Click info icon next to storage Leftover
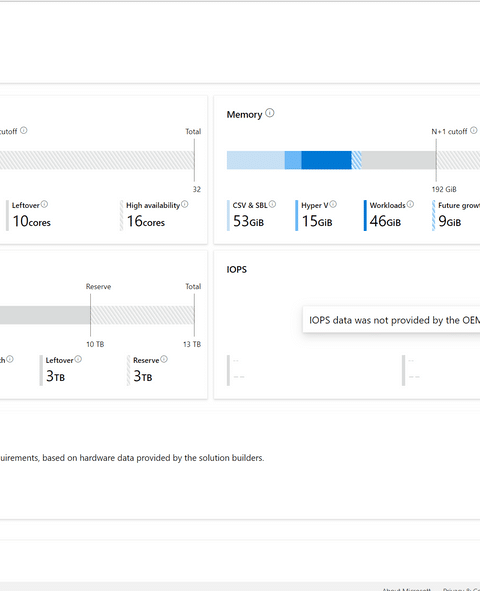 coord(78,359)
